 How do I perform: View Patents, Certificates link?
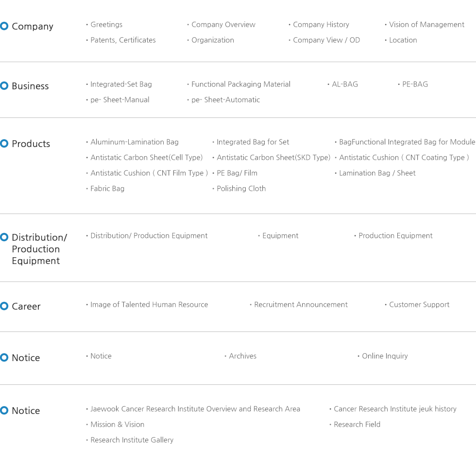click(x=123, y=40)
